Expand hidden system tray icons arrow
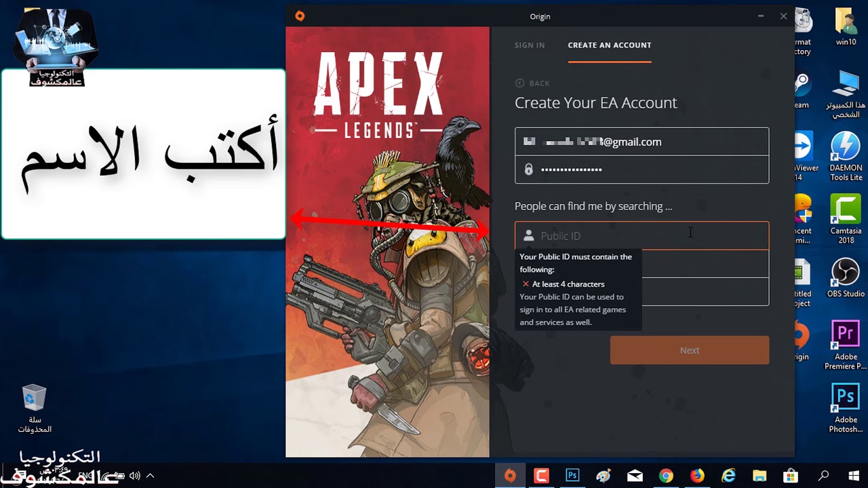Image resolution: width=868 pixels, height=488 pixels. pyautogui.click(x=151, y=476)
